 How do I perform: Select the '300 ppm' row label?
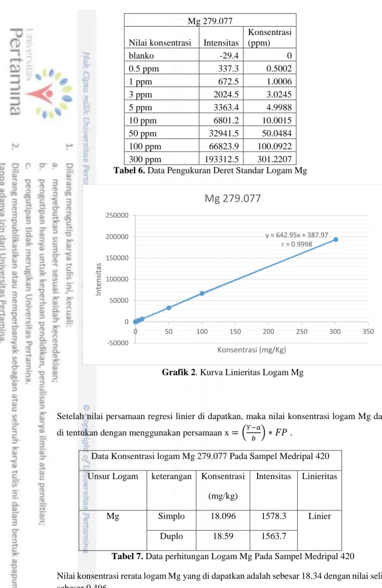[145, 159]
